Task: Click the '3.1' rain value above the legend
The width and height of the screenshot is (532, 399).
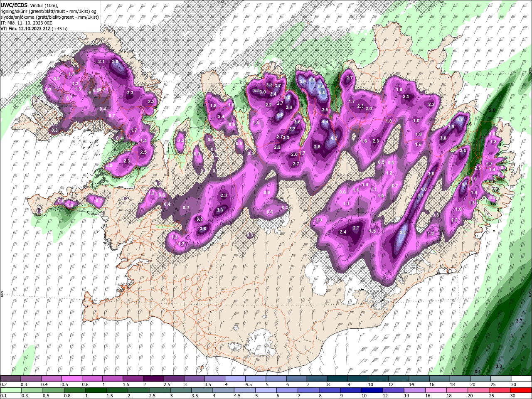Action: coord(478,372)
